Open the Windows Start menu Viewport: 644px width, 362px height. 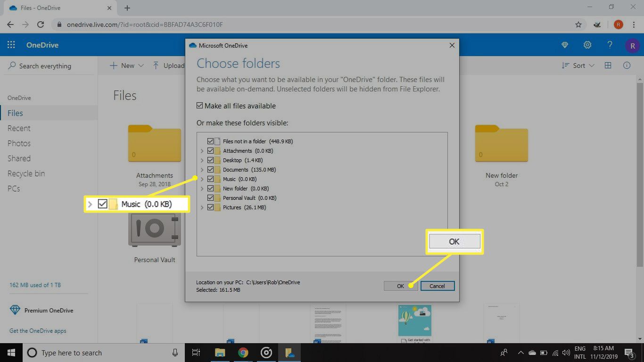click(x=11, y=353)
